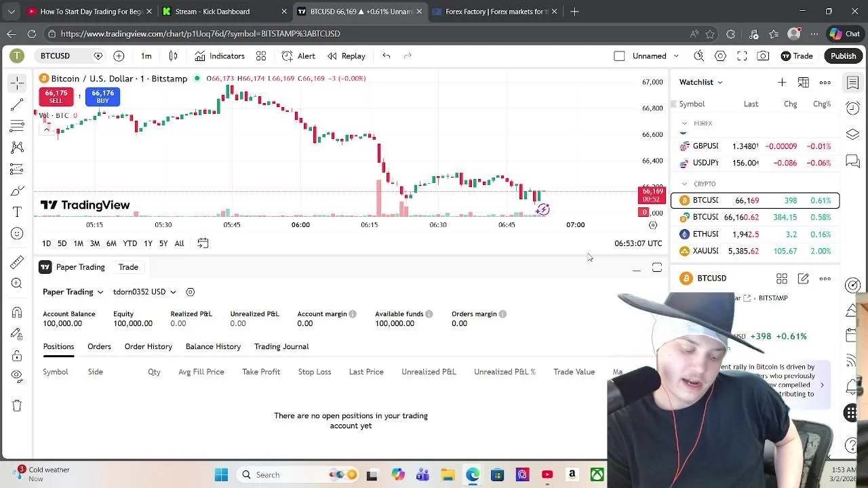Open the chats speech bubble icon

[x=853, y=161]
